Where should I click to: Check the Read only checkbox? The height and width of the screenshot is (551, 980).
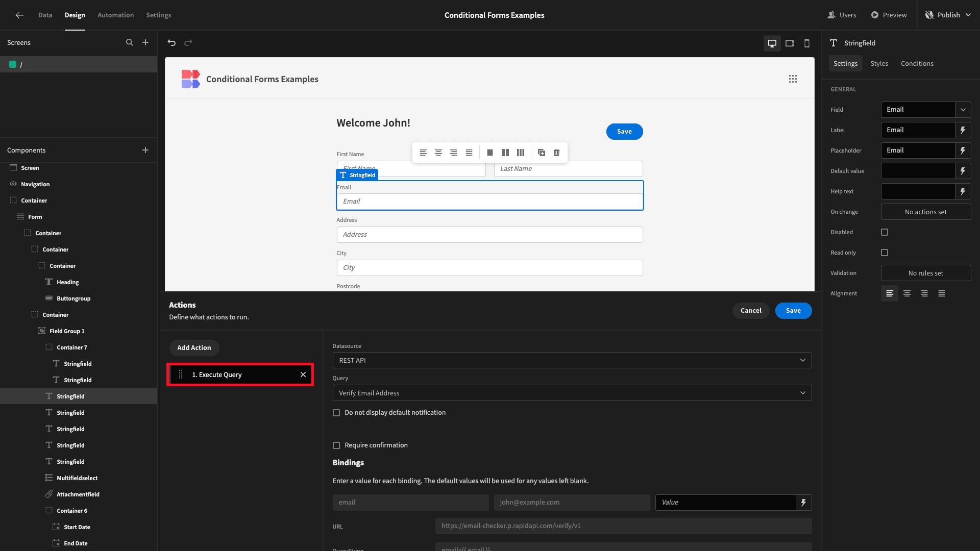885,253
